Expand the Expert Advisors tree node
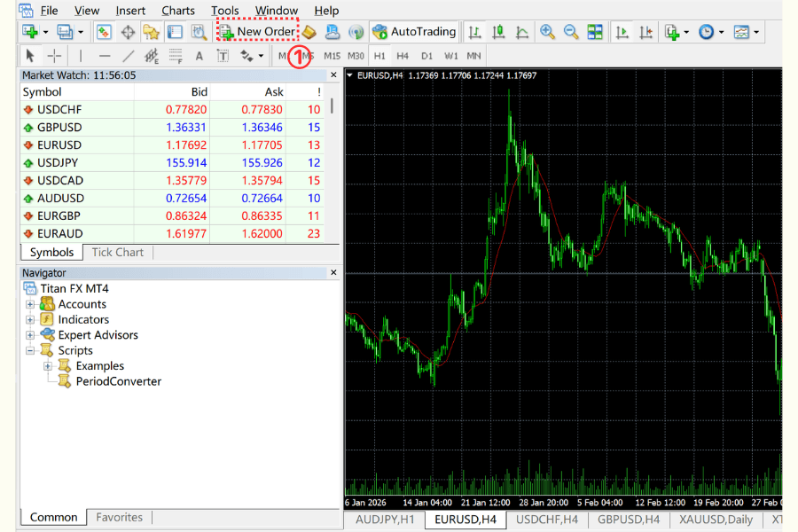The width and height of the screenshot is (798, 532). 30,335
